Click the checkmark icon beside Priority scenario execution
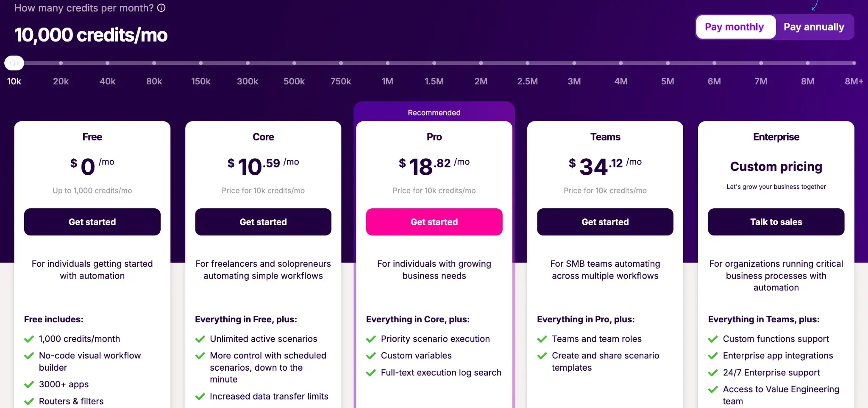The image size is (868, 408). [371, 339]
